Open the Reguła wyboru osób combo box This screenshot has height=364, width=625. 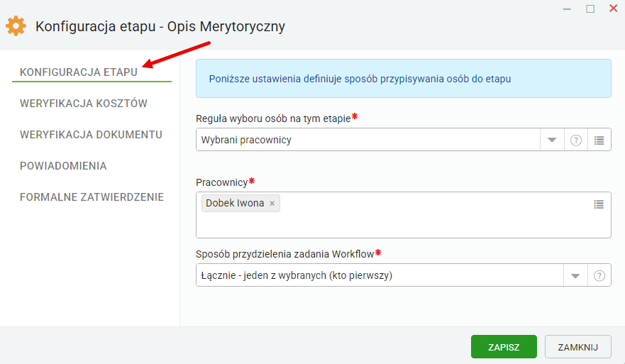[368, 140]
